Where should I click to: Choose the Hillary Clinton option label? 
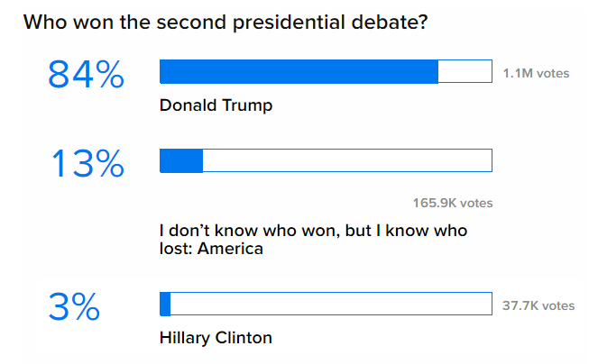[x=216, y=338]
